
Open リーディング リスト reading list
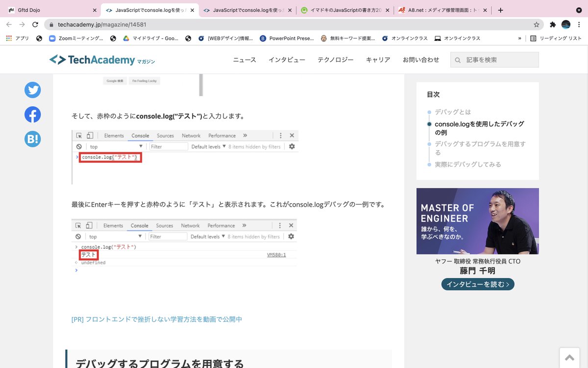(556, 38)
